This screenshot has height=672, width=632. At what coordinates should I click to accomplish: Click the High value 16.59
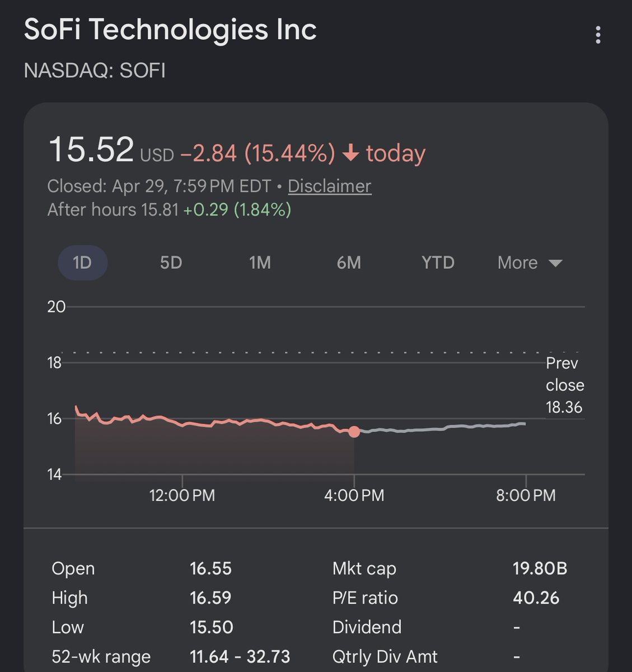pyautogui.click(x=210, y=598)
